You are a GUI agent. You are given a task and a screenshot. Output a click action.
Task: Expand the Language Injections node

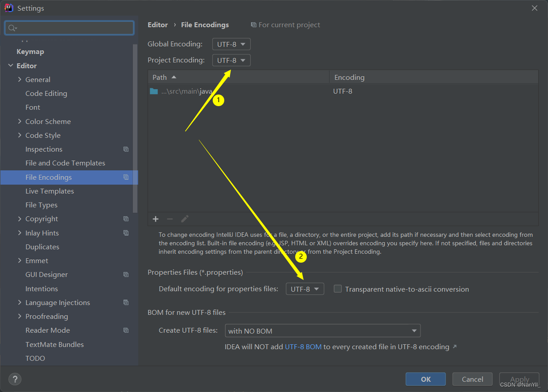(x=20, y=302)
